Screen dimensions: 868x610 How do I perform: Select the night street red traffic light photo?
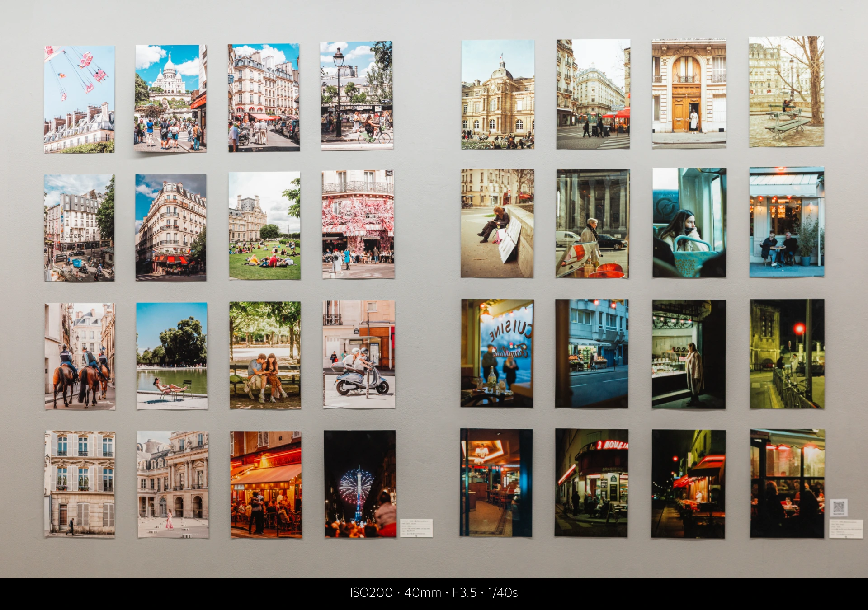[787, 354]
